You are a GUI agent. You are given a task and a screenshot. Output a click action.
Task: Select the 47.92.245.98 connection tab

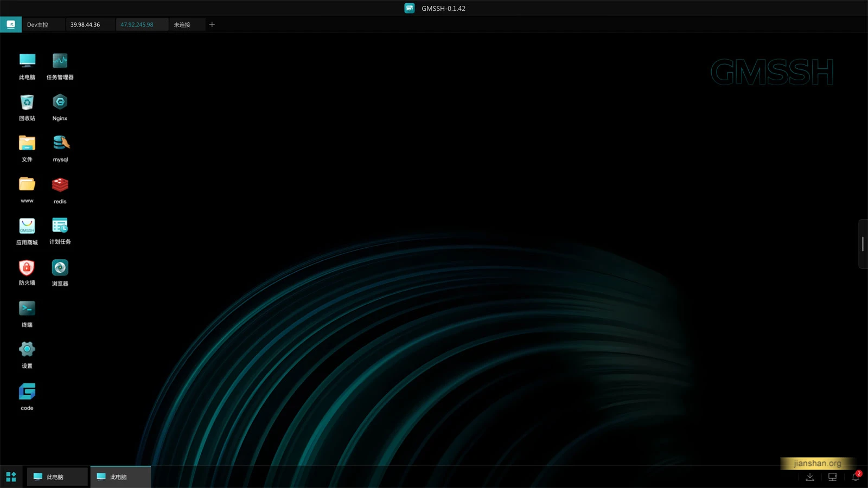(x=142, y=24)
